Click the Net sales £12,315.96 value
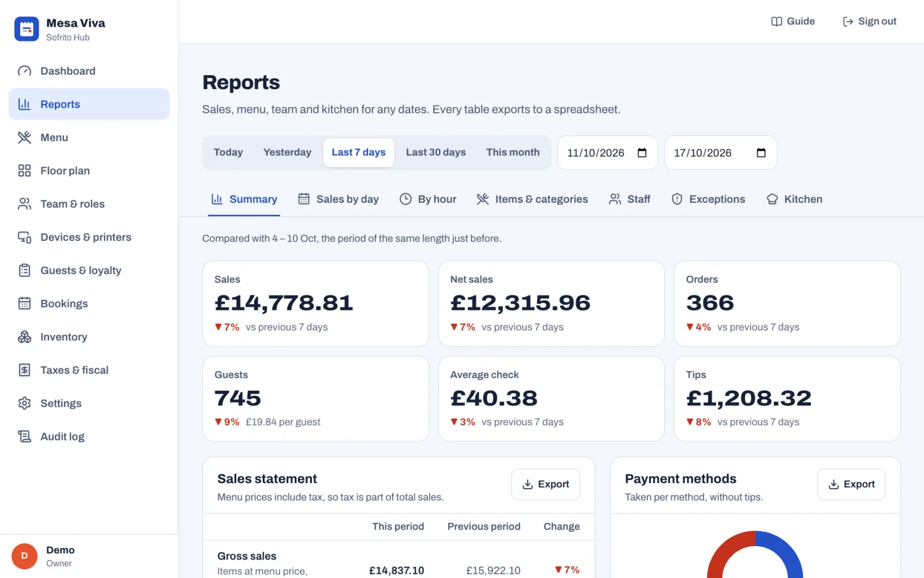This screenshot has height=578, width=924. (520, 303)
